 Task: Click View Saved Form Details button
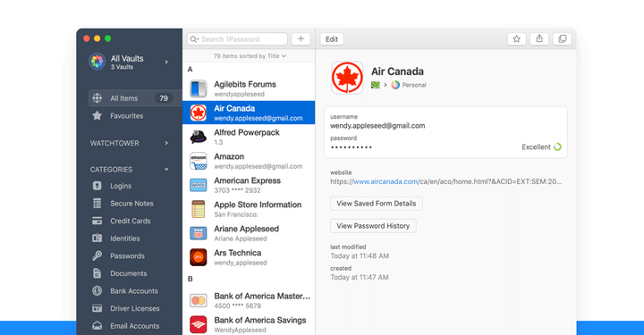(x=377, y=204)
